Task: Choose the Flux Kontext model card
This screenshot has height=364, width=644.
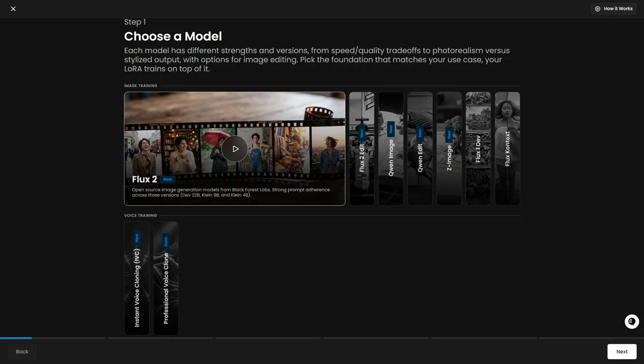Action: click(x=507, y=148)
